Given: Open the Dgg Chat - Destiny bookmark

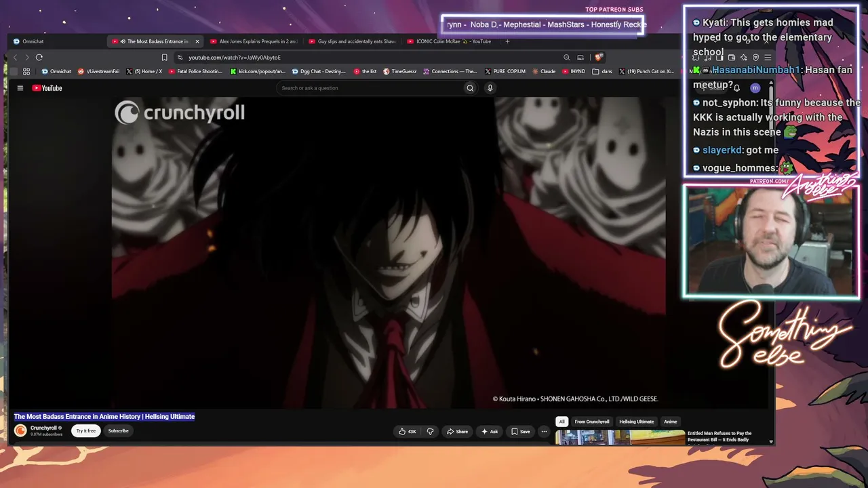Looking at the screenshot, I should 319,71.
